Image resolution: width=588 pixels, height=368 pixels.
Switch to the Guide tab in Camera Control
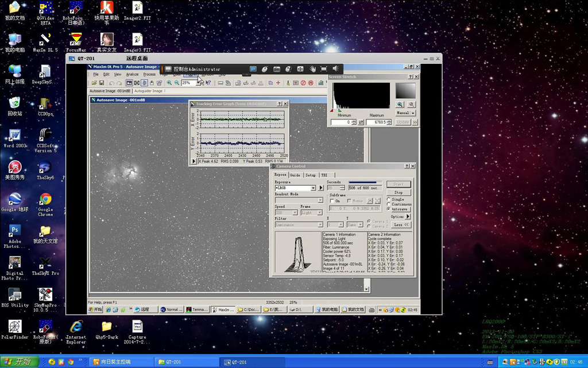(x=295, y=175)
